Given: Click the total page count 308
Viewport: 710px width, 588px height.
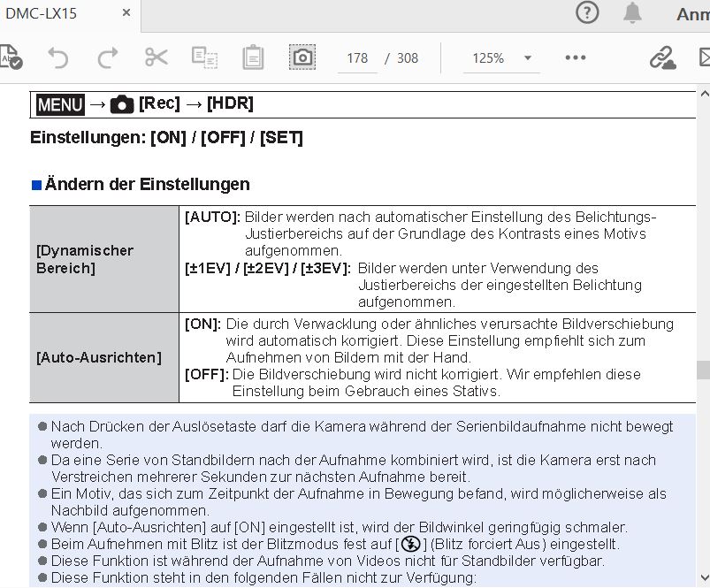Looking at the screenshot, I should pyautogui.click(x=408, y=58).
